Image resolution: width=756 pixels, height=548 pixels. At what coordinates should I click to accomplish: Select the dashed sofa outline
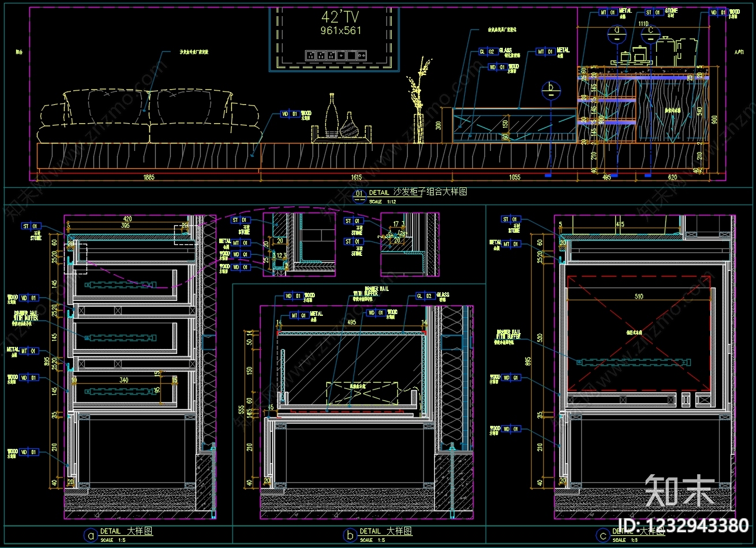149,116
